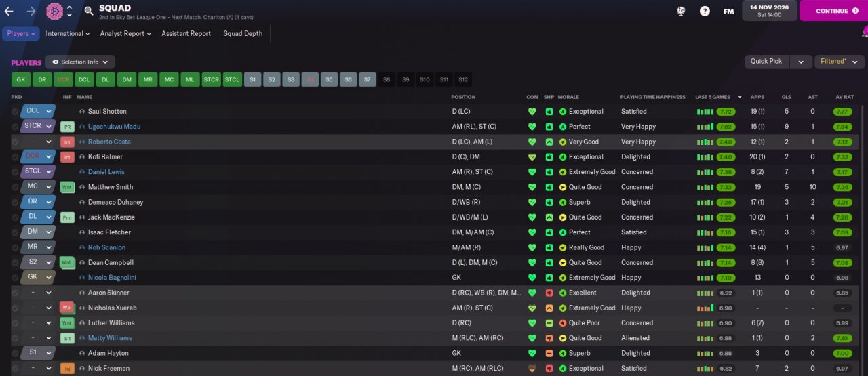The image size is (868, 376).
Task: Select the GK position slot button
Action: coord(20,79)
